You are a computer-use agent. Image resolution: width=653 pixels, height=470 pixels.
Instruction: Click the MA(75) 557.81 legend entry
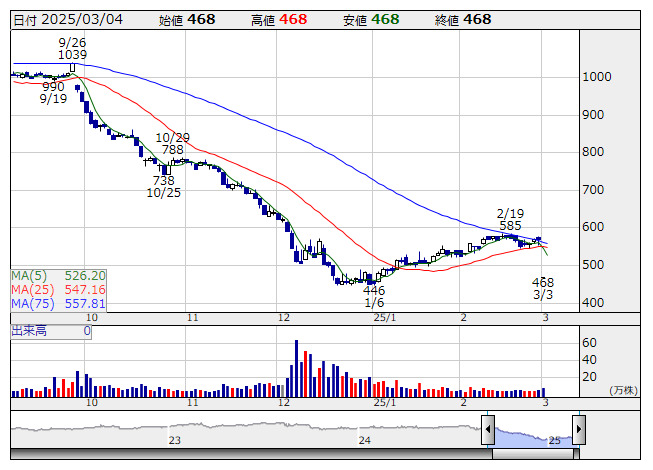[x=58, y=303]
